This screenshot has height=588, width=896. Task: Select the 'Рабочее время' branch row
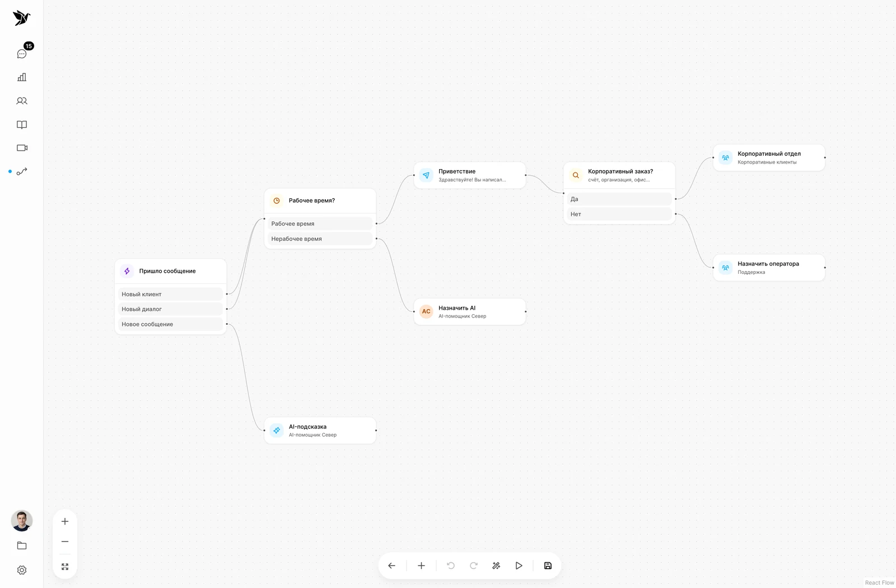coord(320,223)
